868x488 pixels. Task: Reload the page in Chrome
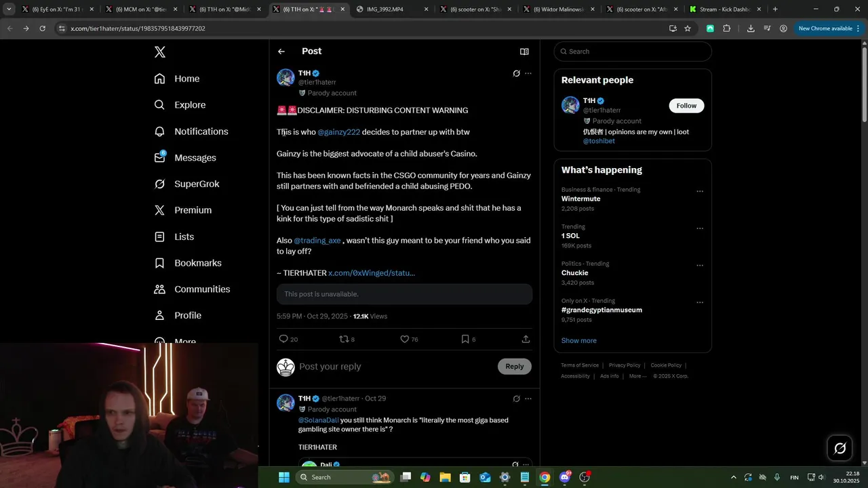coord(42,28)
